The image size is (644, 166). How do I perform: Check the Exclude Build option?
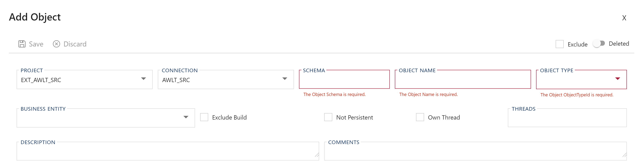204,117
